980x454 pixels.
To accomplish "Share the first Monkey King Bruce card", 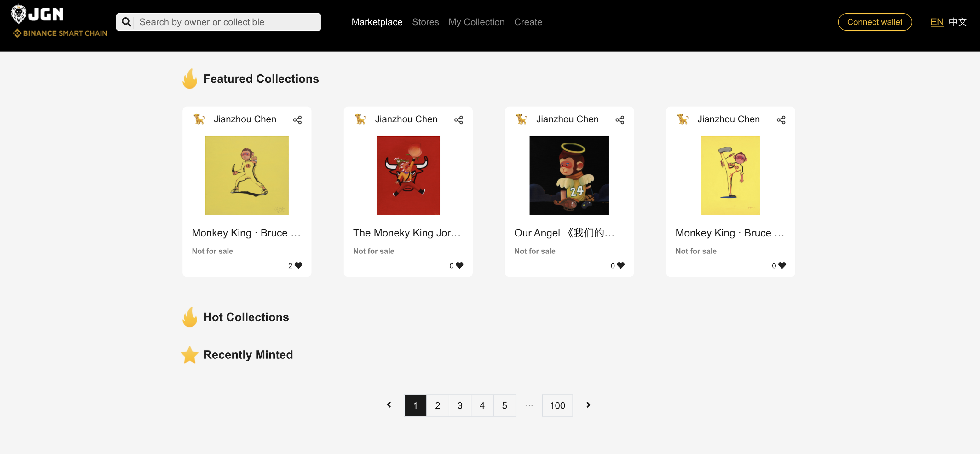I will pos(297,120).
